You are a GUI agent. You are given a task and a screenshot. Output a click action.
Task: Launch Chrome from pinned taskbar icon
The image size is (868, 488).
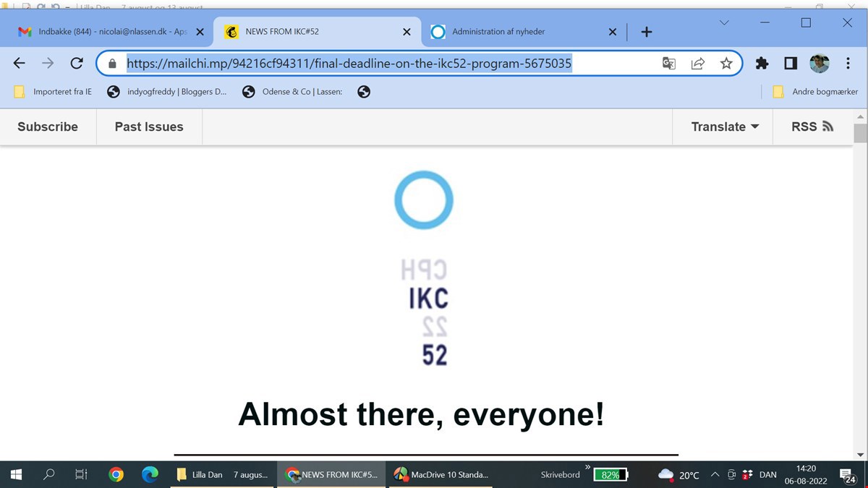pyautogui.click(x=116, y=475)
